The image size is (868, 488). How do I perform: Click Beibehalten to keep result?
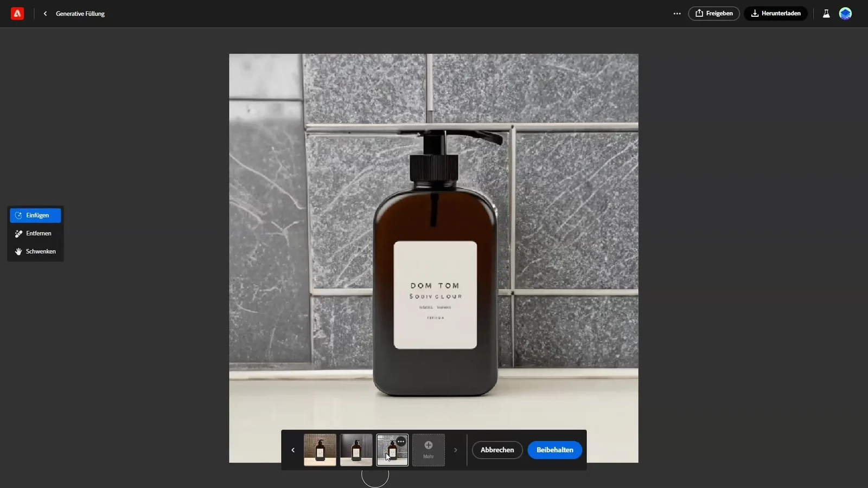point(554,450)
